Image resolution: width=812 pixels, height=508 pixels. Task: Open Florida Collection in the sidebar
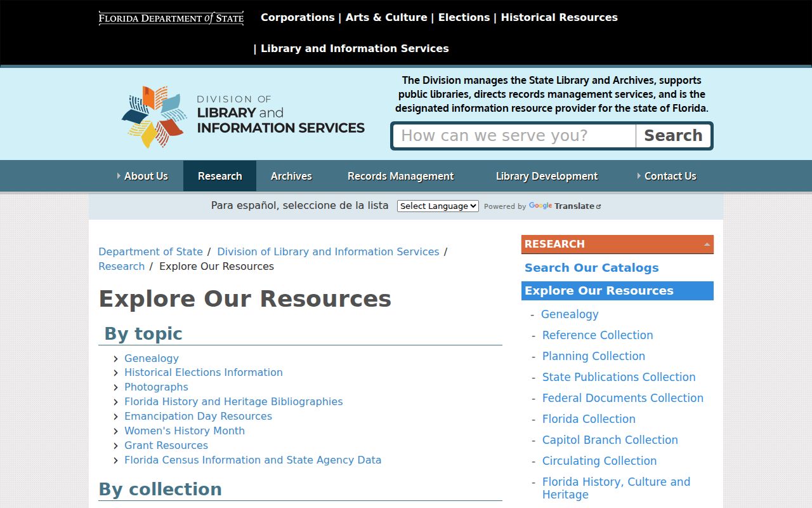pyautogui.click(x=589, y=419)
